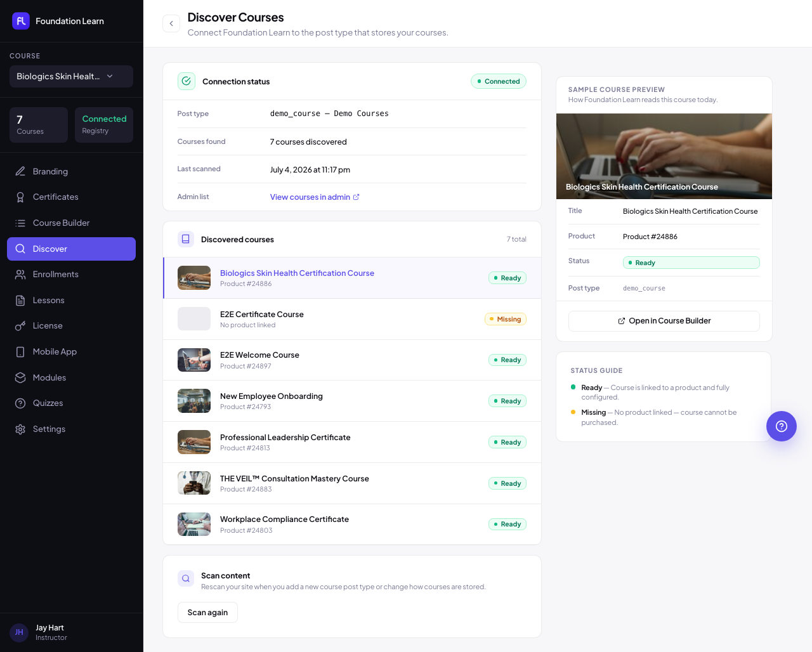Click the sample course preview image
The width and height of the screenshot is (812, 652).
point(664,156)
